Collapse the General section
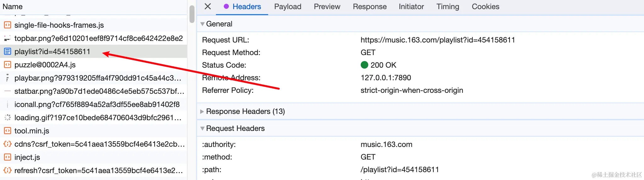 coord(202,24)
